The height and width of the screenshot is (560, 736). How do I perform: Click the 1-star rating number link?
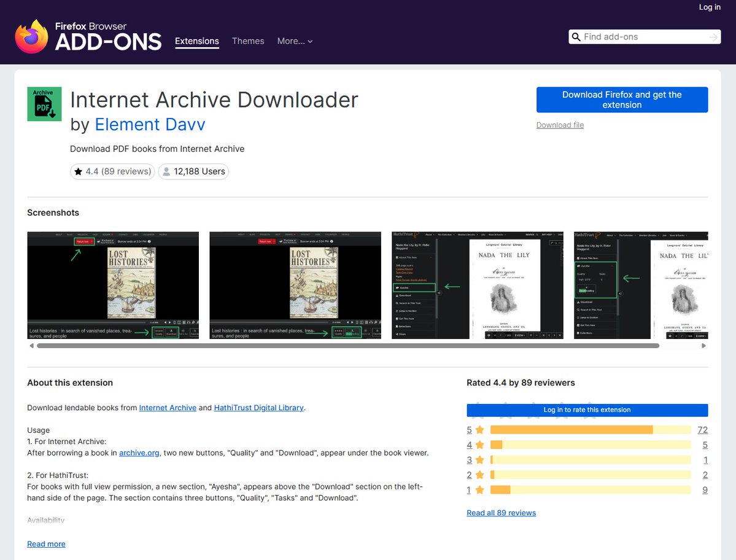[x=469, y=490]
